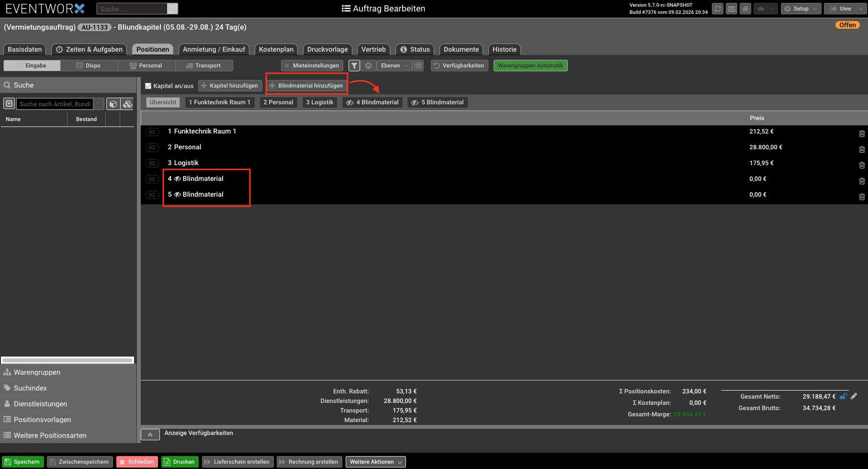The image size is (868, 469).
Task: Click the list view icon next to Ebenen
Action: point(418,66)
